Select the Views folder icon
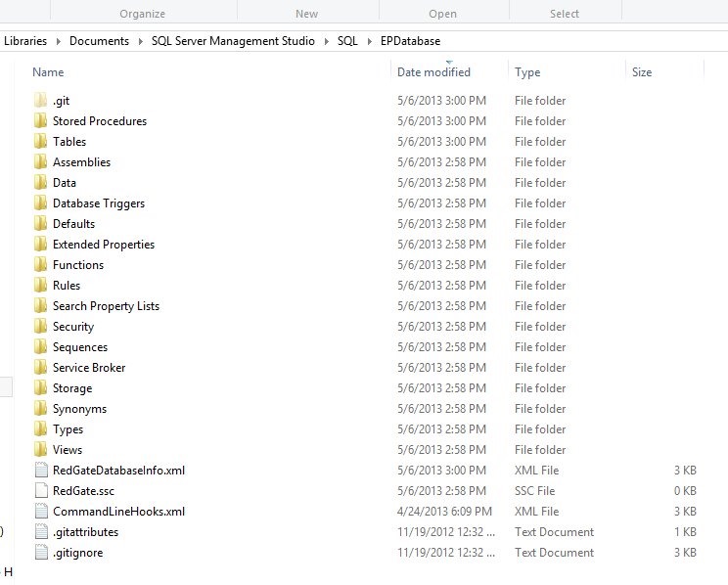This screenshot has width=728, height=585. point(40,450)
